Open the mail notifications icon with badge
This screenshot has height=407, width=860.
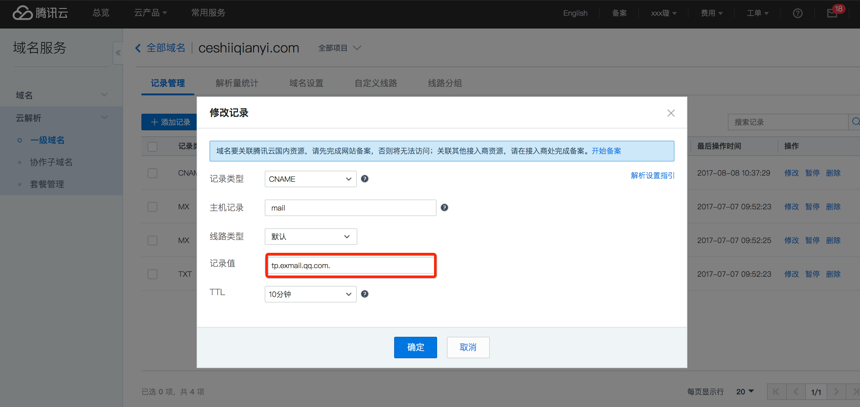(832, 13)
